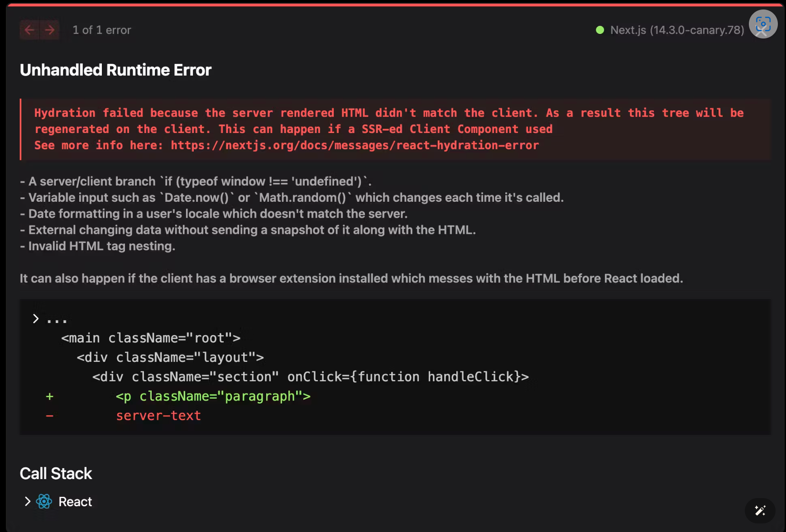Click the <div className="layout"> line
The width and height of the screenshot is (786, 532).
click(x=170, y=357)
